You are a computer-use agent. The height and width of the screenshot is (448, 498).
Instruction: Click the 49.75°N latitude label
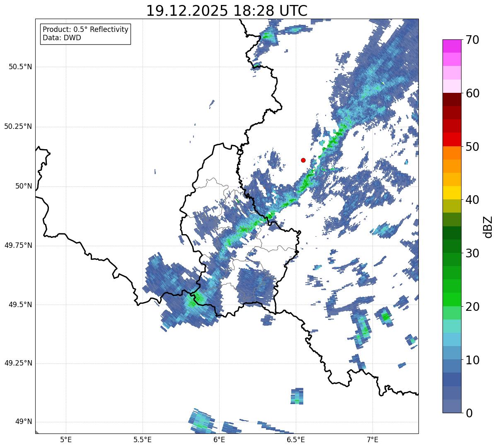pos(18,245)
